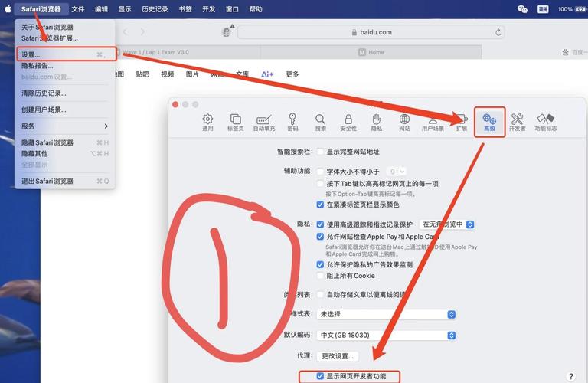Choose 设置... from Safari menu
The image size is (588, 383).
(65, 54)
